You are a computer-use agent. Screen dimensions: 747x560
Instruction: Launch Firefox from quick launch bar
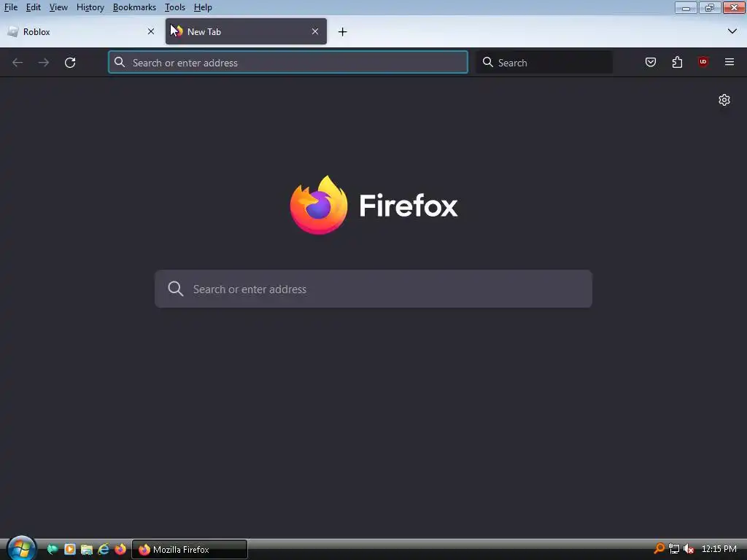click(120, 549)
